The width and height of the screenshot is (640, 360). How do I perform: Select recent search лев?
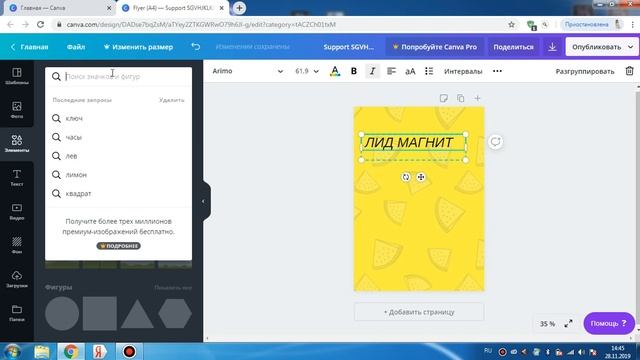coord(118,156)
